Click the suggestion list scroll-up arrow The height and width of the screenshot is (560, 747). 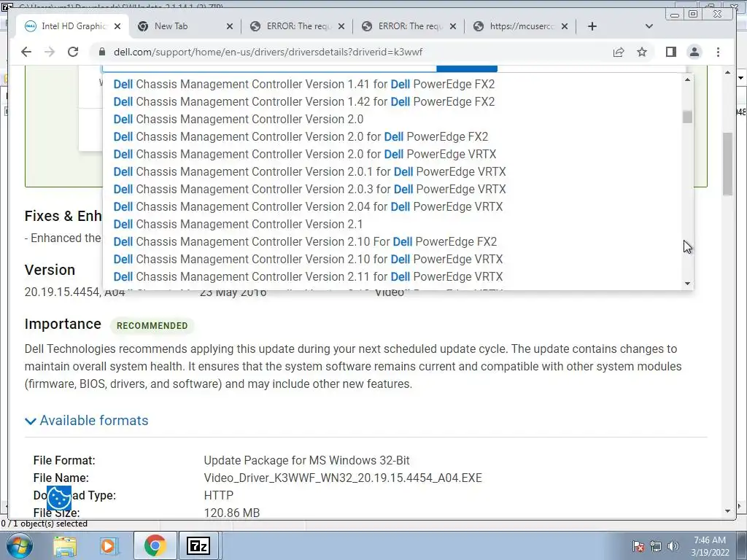click(x=687, y=79)
